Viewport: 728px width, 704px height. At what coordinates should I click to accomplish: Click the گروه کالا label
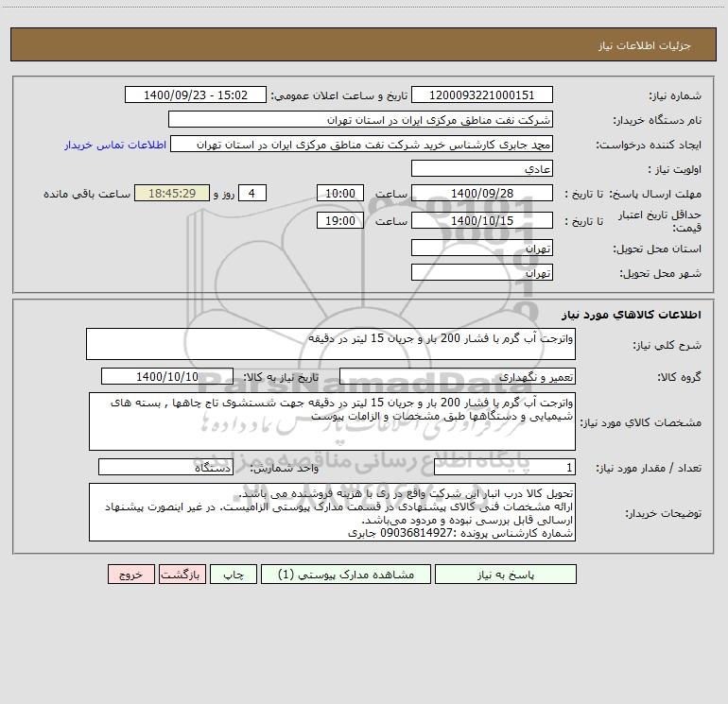(679, 377)
